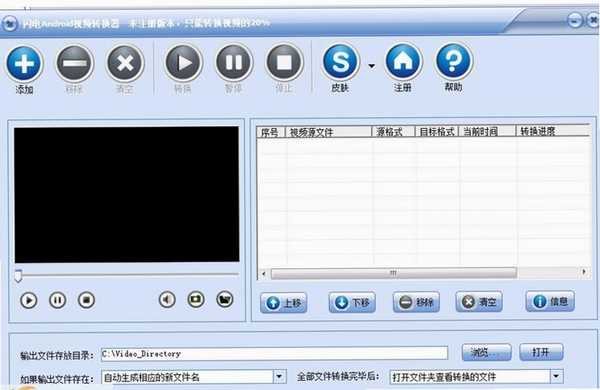Minimize the converter window
Image resolution: width=600 pixels, height=390 pixels.
click(575, 20)
